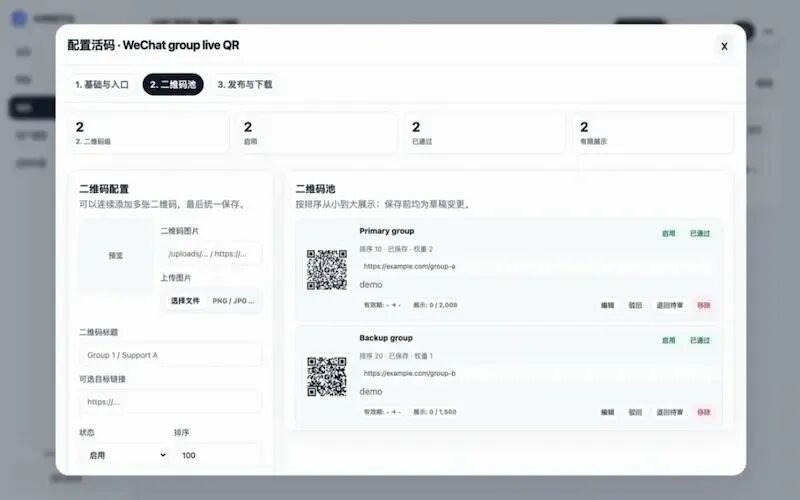This screenshot has width=800, height=500.
Task: Click the 启用 badge on Backup group
Action: 668,341
